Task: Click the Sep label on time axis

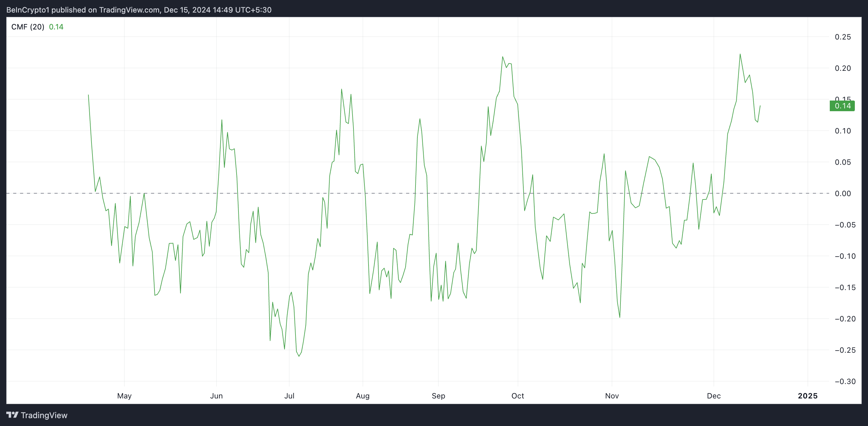Action: click(x=438, y=396)
